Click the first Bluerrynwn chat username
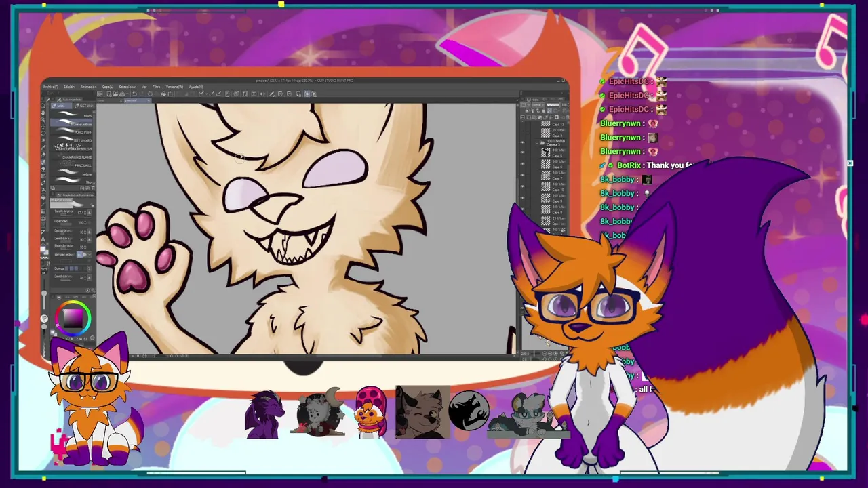Image resolution: width=868 pixels, height=488 pixels. click(620, 123)
